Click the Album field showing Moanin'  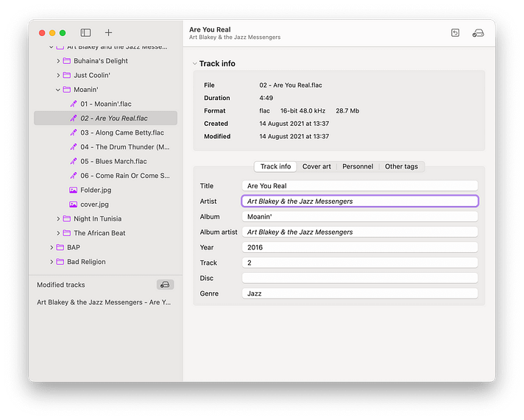[x=360, y=216]
